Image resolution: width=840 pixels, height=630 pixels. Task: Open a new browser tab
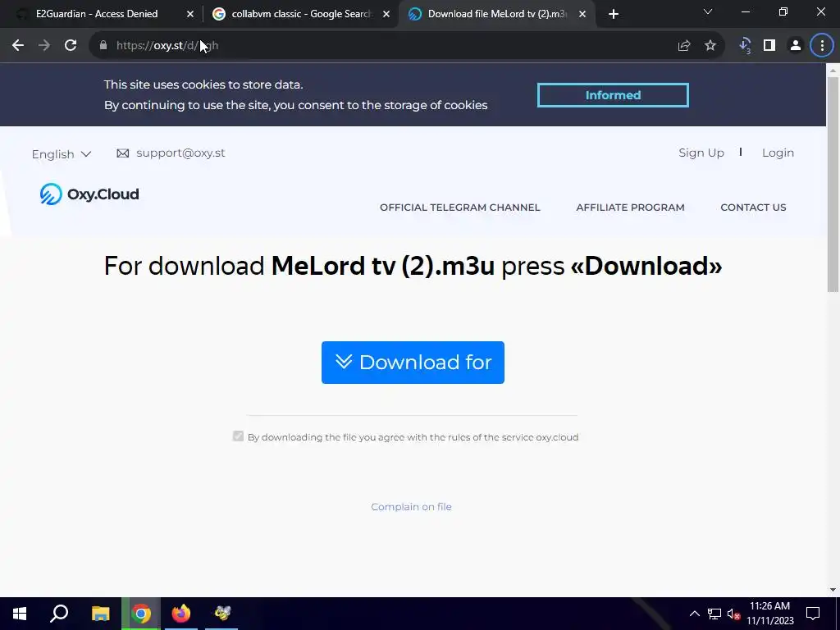point(614,14)
